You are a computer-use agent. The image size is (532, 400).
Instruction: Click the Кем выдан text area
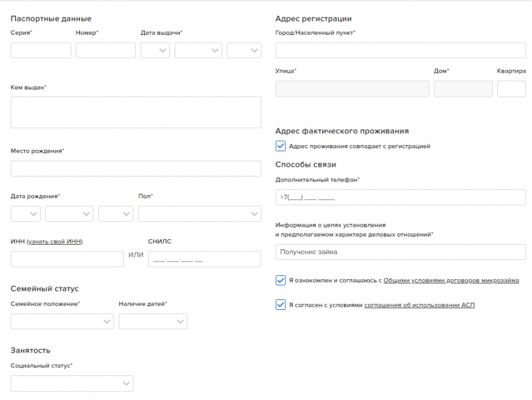click(x=136, y=112)
